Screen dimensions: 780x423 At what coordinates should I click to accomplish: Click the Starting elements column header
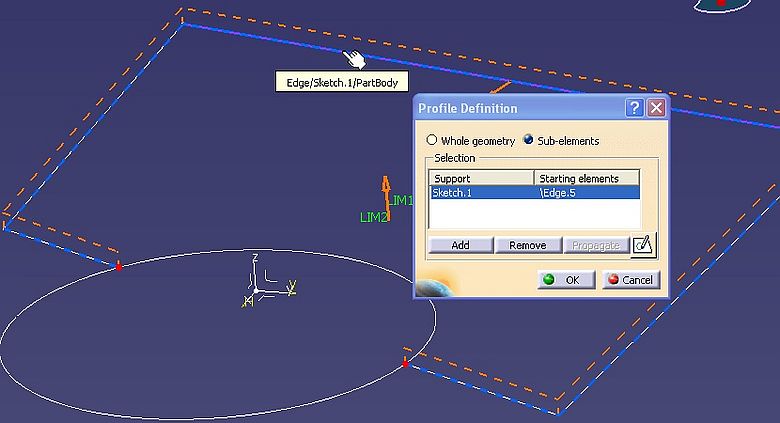click(586, 178)
